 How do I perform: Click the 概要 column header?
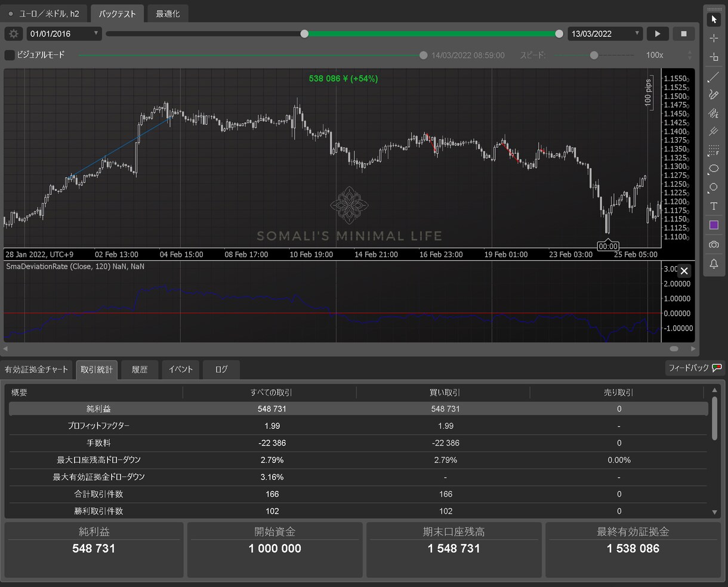pos(20,393)
